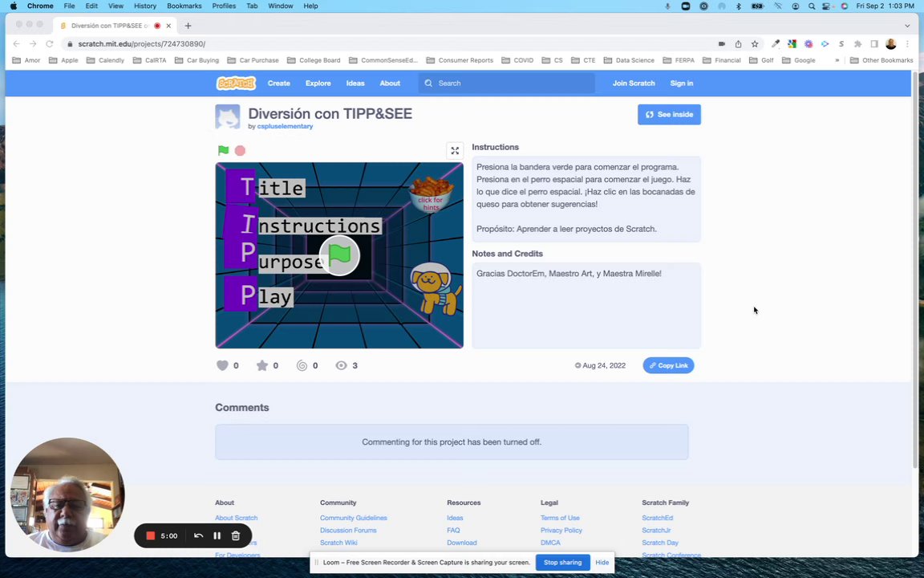This screenshot has height=578, width=924.
Task: Open the Data Science bookmark folder
Action: 629,60
